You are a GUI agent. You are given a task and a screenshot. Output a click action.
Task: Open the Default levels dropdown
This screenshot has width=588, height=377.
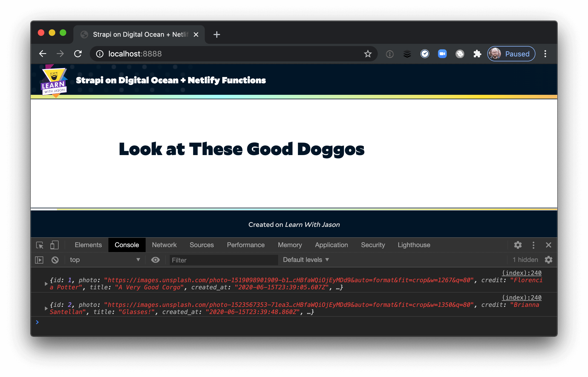tap(305, 260)
